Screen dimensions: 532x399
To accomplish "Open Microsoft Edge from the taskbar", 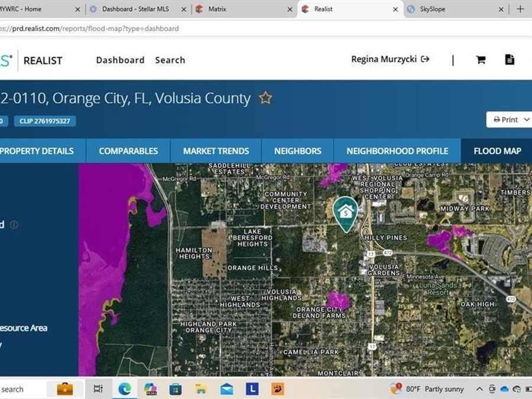I will point(125,389).
